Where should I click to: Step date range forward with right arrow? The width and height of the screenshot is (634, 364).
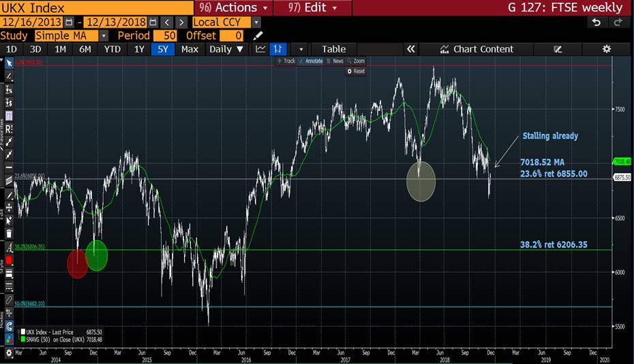181,22
